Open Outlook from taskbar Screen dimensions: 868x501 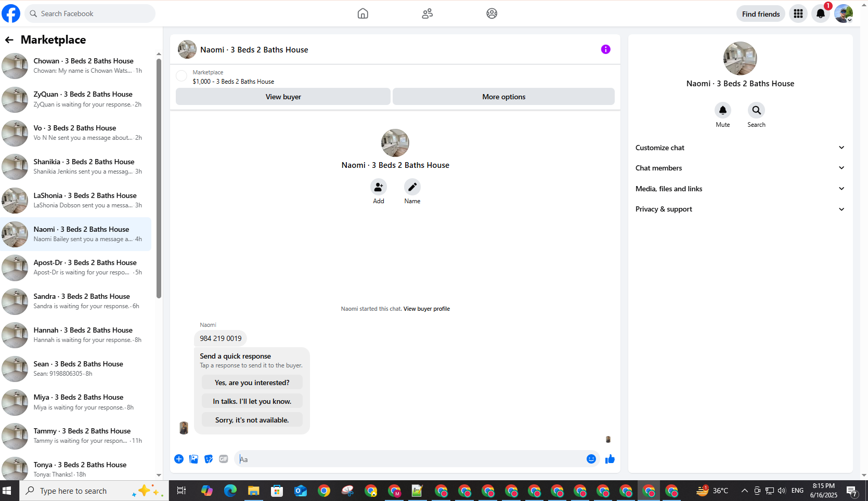tap(300, 491)
